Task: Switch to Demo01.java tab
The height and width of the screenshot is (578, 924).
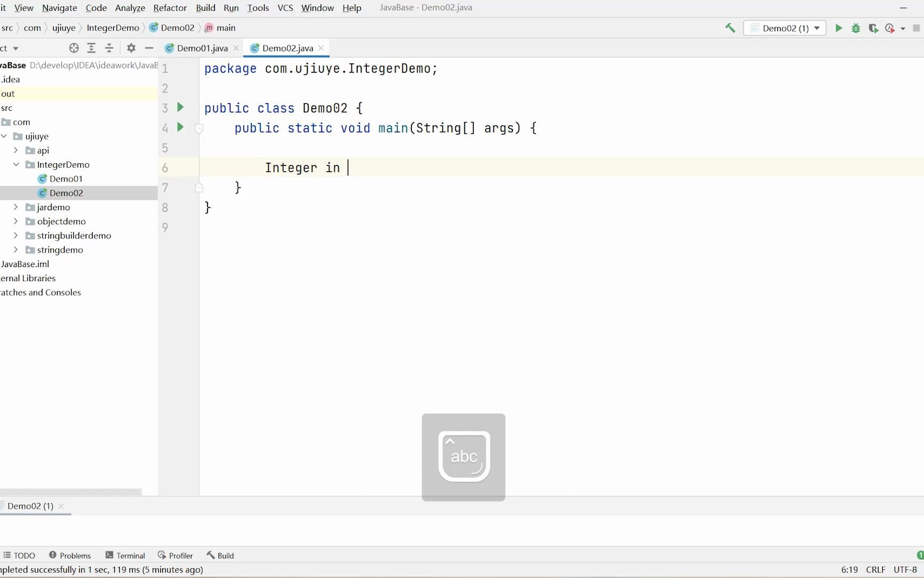Action: tap(202, 48)
